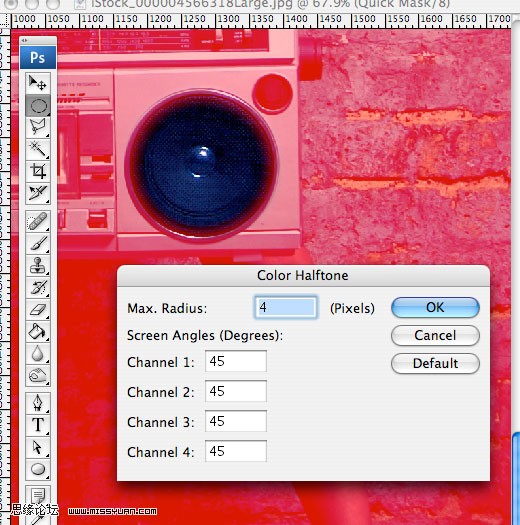This screenshot has height=525, width=520.
Task: Click the Channel 1 angle field
Action: pyautogui.click(x=236, y=361)
